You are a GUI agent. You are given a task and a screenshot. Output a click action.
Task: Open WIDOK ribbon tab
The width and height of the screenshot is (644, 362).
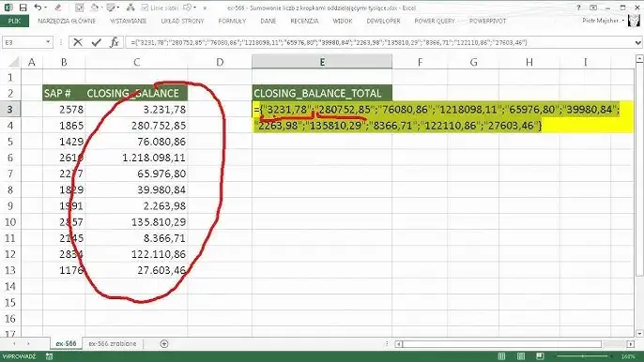point(343,21)
